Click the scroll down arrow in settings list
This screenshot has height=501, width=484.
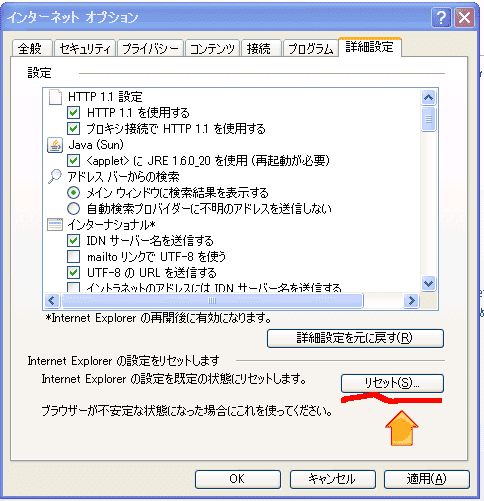(428, 284)
